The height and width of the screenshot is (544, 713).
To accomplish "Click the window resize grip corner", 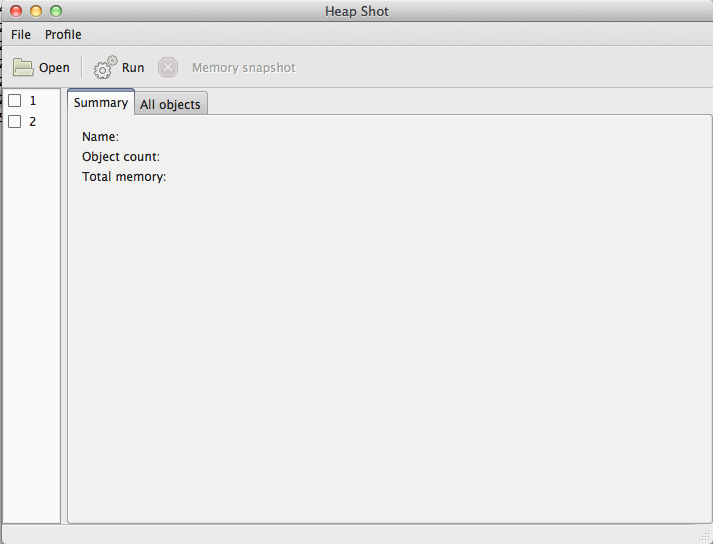I will coord(703,535).
